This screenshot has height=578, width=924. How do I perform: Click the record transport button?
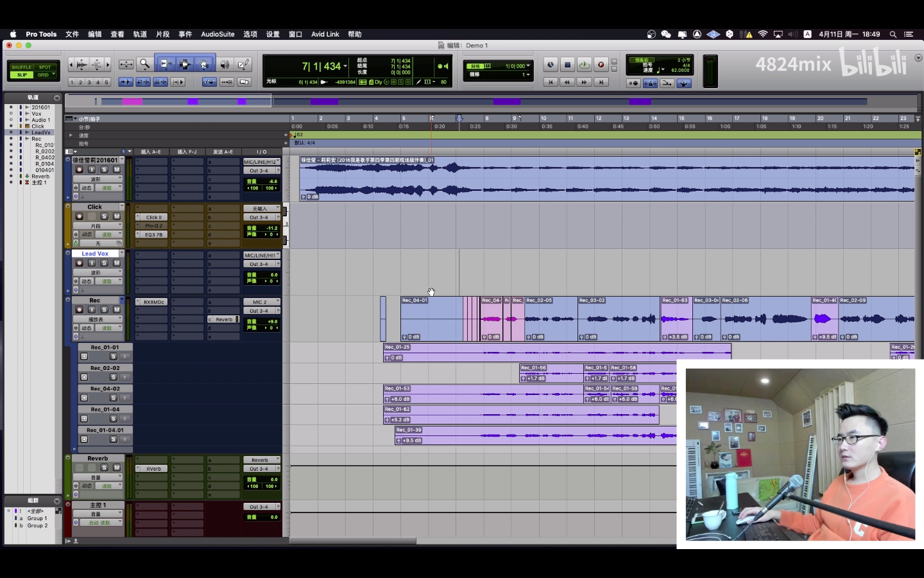point(601,65)
